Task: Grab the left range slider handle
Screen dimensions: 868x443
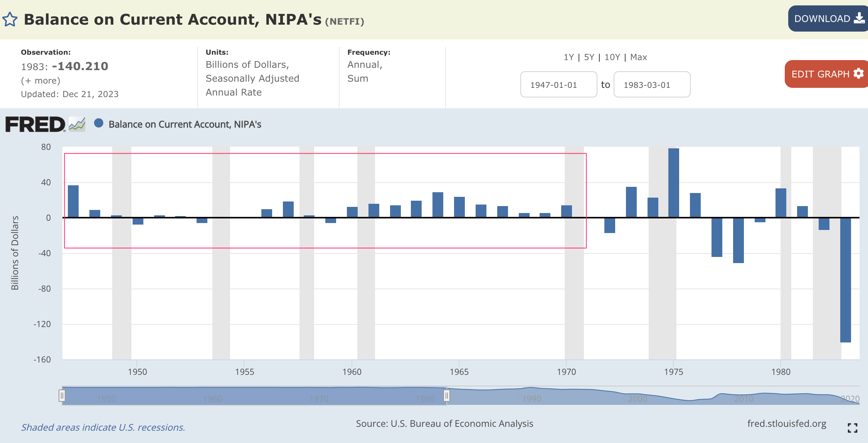Action: (x=62, y=396)
